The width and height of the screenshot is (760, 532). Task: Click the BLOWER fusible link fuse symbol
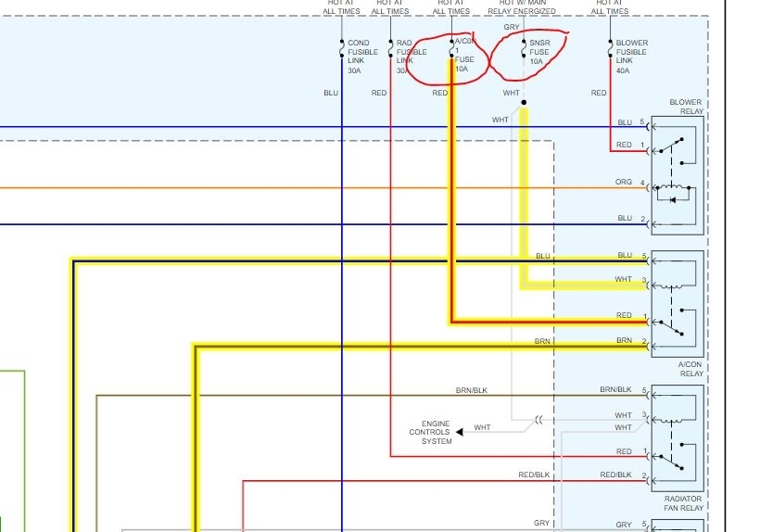[x=610, y=49]
